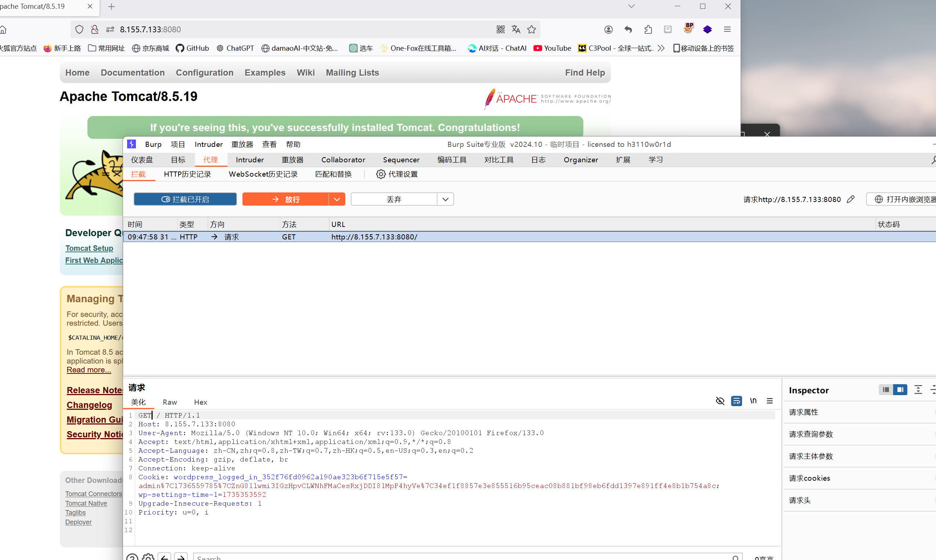Open the request editor hamburger menu icon
The width and height of the screenshot is (936, 560).
pyautogui.click(x=770, y=401)
